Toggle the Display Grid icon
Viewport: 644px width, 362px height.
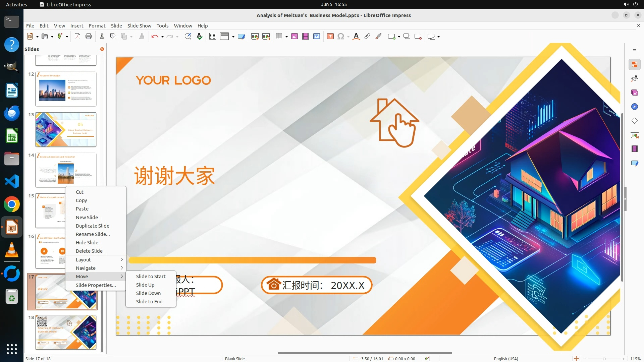pyautogui.click(x=213, y=37)
